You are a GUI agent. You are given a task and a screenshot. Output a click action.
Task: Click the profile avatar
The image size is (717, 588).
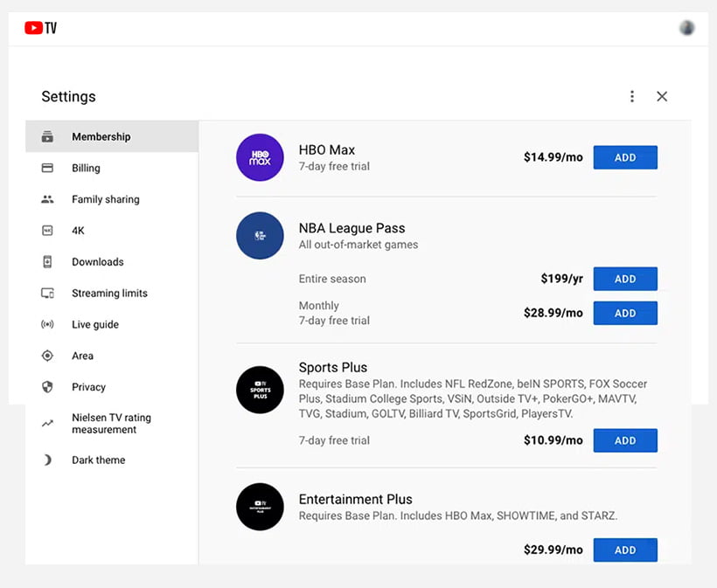point(687,27)
